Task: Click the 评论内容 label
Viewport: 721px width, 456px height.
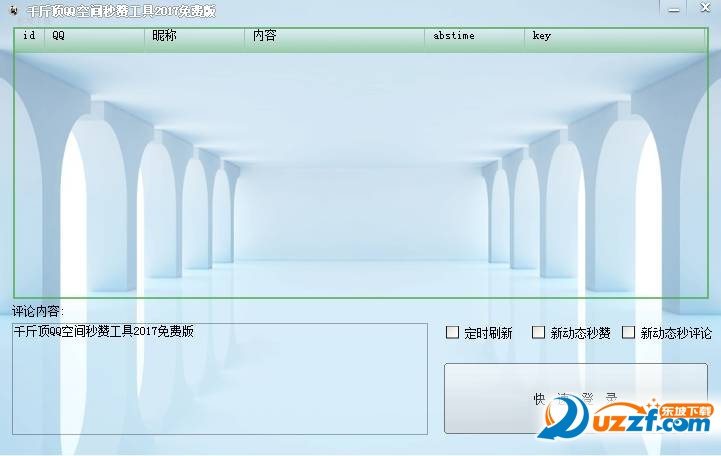Action: 38,311
